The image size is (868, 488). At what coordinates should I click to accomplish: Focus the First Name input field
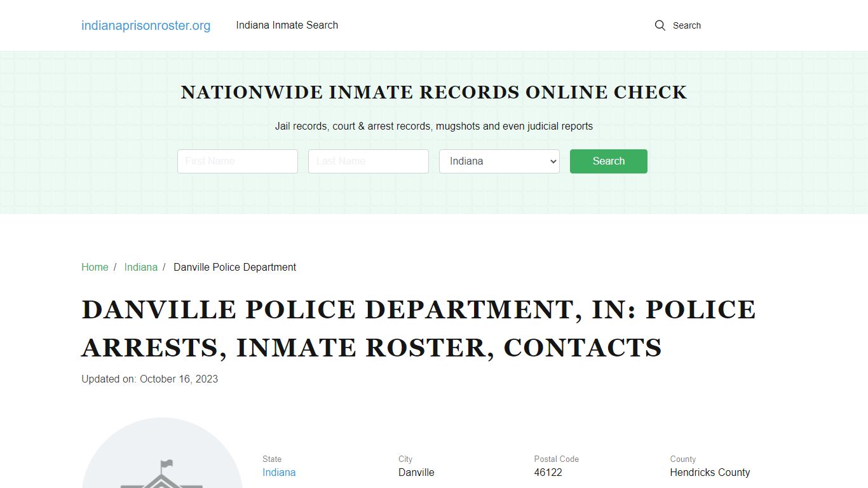[x=238, y=161]
